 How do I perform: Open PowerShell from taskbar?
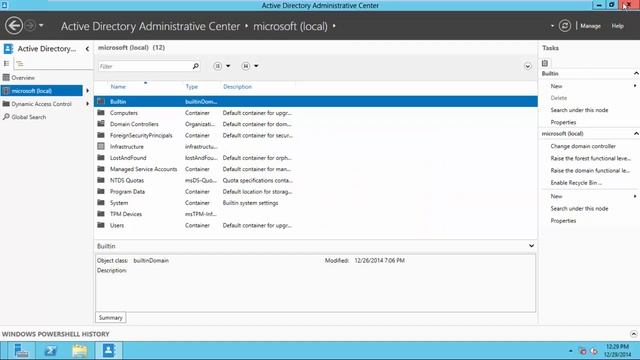point(51,351)
